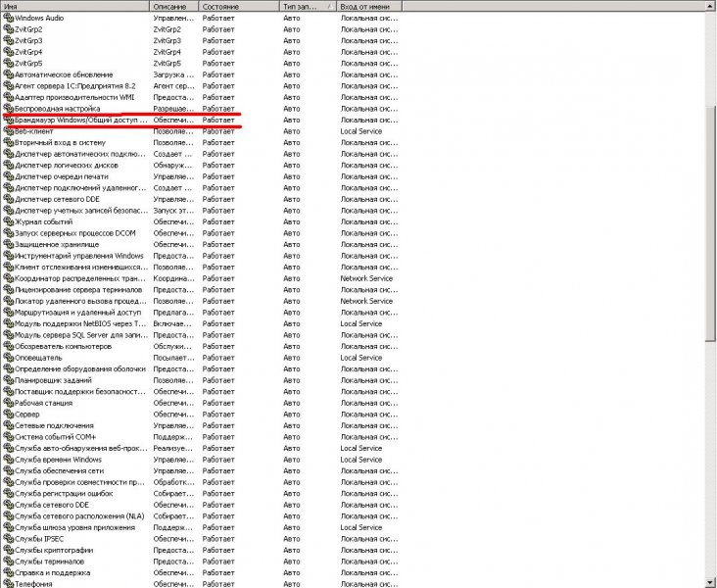
Task: Click the Вход от имени column header
Action: point(368,6)
